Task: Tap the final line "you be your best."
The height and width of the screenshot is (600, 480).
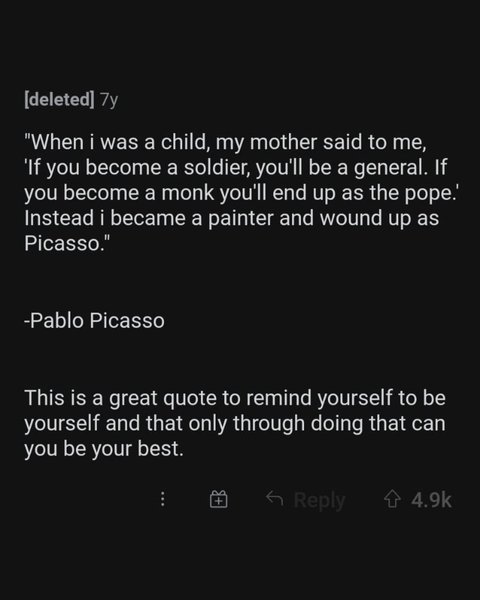Action: point(104,449)
